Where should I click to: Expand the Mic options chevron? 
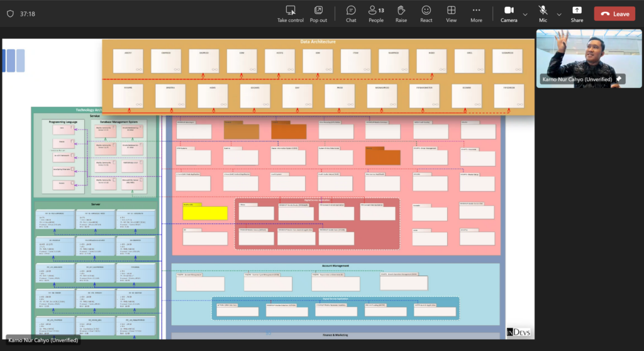click(x=558, y=13)
